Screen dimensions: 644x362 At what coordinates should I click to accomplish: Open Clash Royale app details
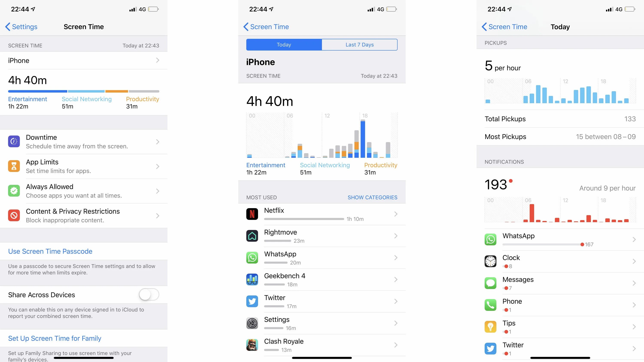coord(322,345)
